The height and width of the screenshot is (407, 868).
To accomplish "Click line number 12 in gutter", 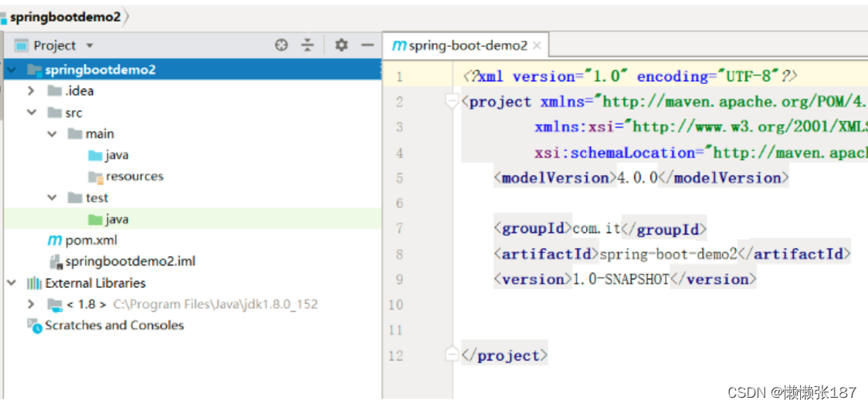I will (396, 355).
